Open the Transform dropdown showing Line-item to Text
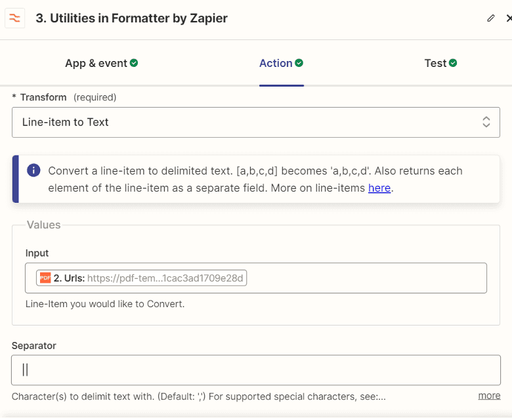 tap(255, 122)
